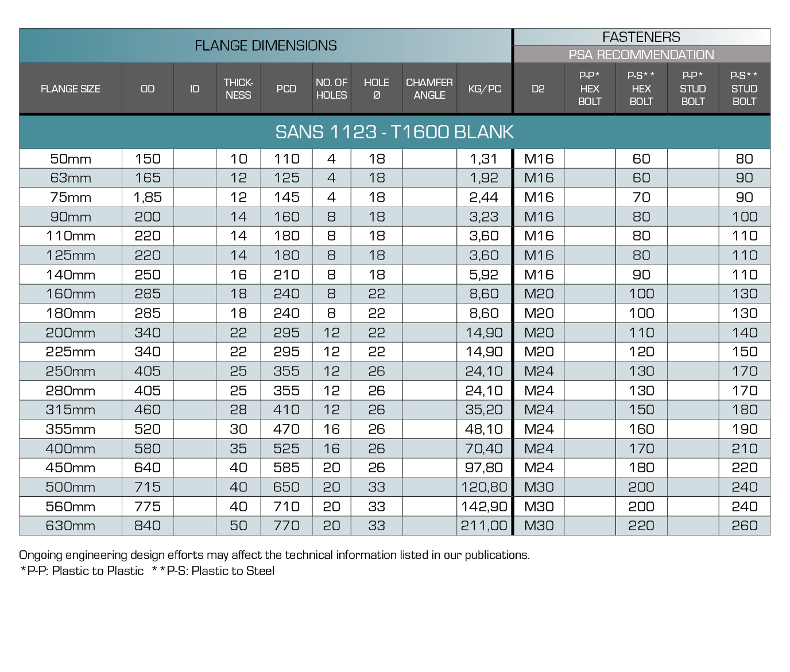Click the NO. OF HOLES column header

(331, 89)
